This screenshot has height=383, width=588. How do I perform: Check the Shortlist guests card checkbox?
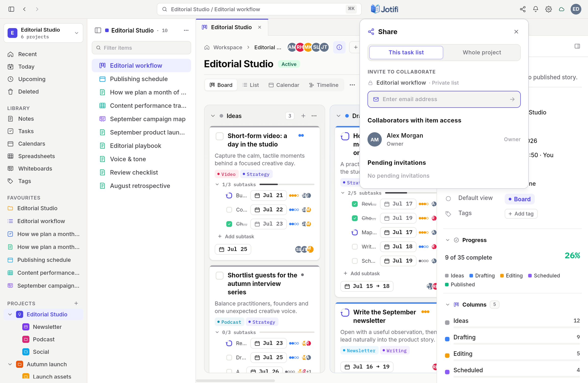(x=219, y=275)
